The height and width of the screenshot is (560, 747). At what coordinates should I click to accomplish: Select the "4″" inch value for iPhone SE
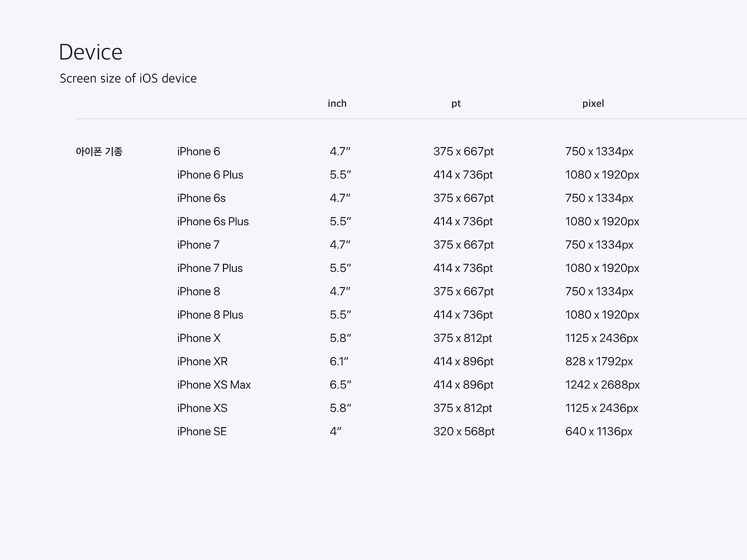point(336,432)
